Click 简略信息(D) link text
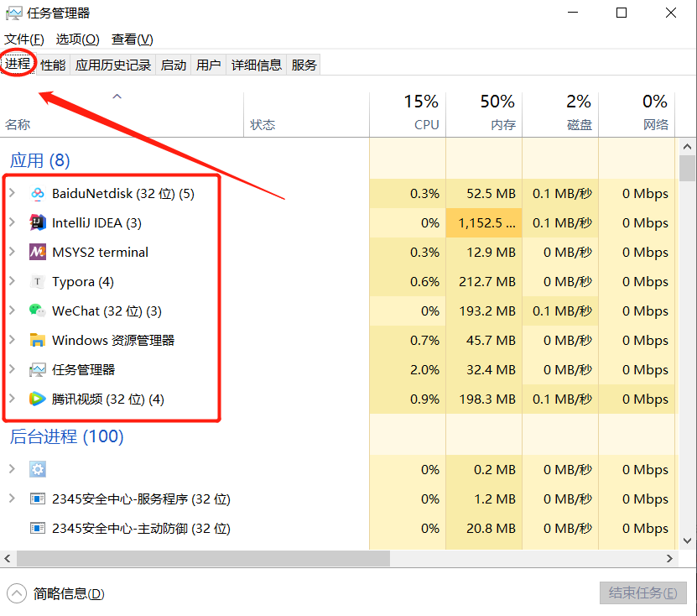 click(69, 594)
